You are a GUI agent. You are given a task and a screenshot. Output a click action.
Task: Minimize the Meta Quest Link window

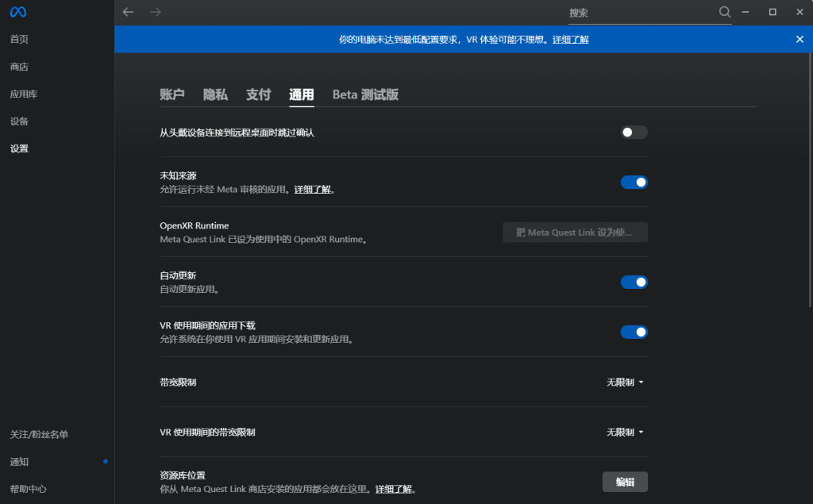click(745, 12)
